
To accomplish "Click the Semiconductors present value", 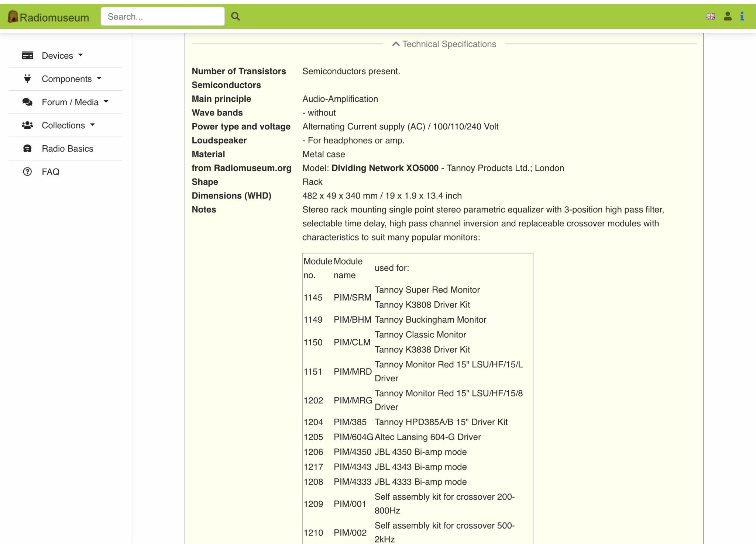I will tap(351, 71).
